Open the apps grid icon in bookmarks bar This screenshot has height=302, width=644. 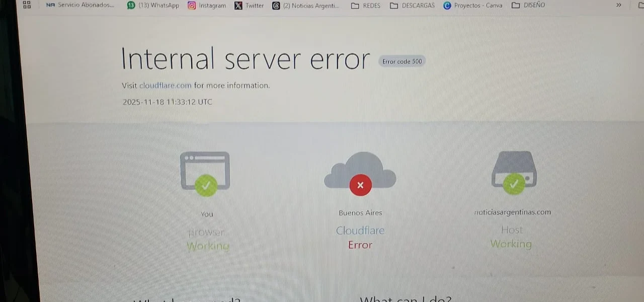pyautogui.click(x=27, y=5)
